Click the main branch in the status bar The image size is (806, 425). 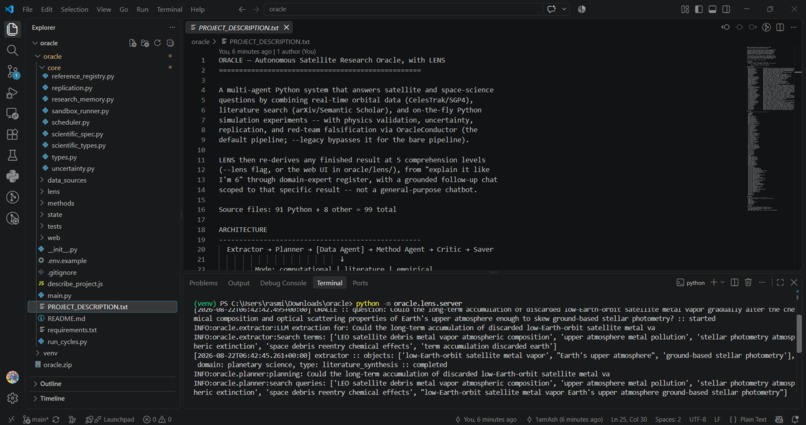click(35, 419)
